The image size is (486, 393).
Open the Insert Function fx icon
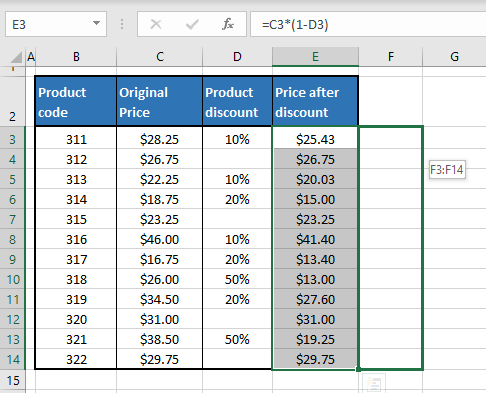pos(228,24)
